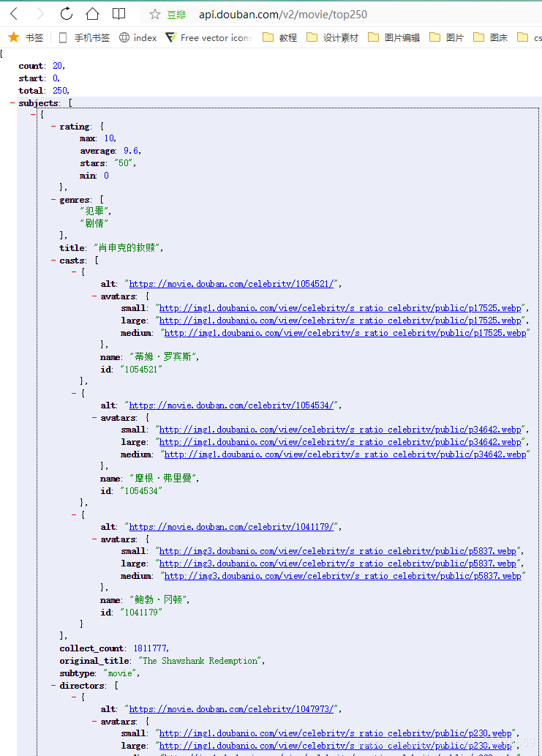Open the 图片编辑 bookmark folder
Screen dimensions: 542x756
(394, 37)
